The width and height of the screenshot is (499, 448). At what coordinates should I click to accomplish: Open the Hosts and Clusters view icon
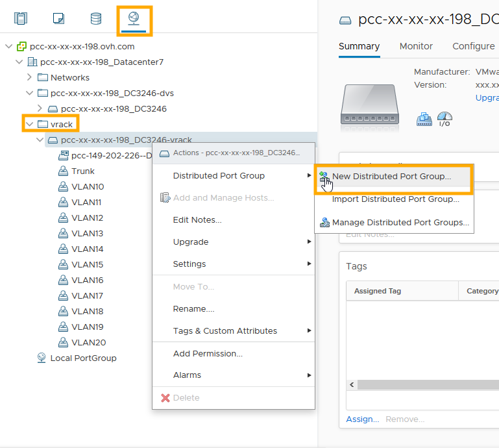[x=21, y=18]
